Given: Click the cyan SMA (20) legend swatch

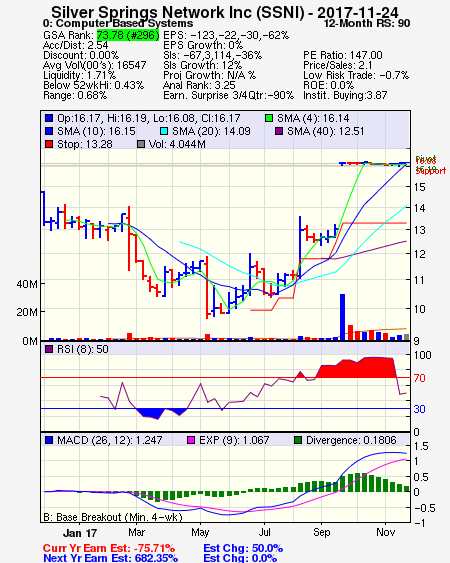Looking at the screenshot, I should [163, 131].
